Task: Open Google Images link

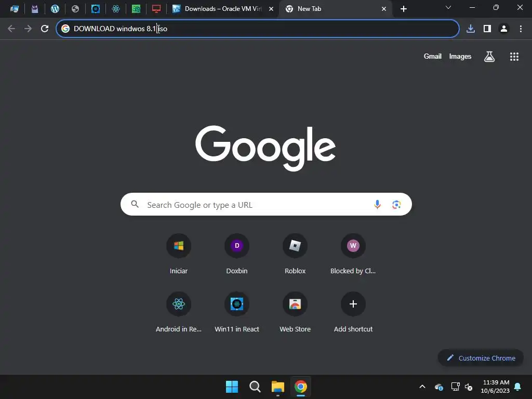Action: 460,56
